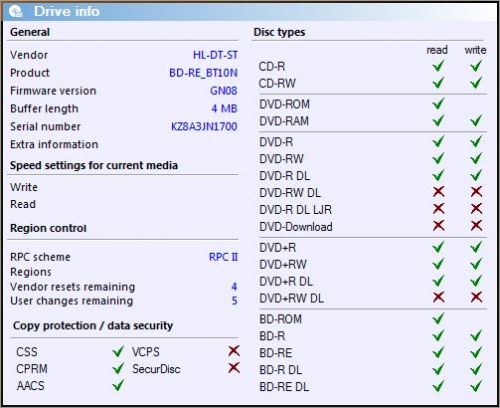Click the RPC II scheme value
Viewport: 500px width, 408px height.
(x=223, y=257)
